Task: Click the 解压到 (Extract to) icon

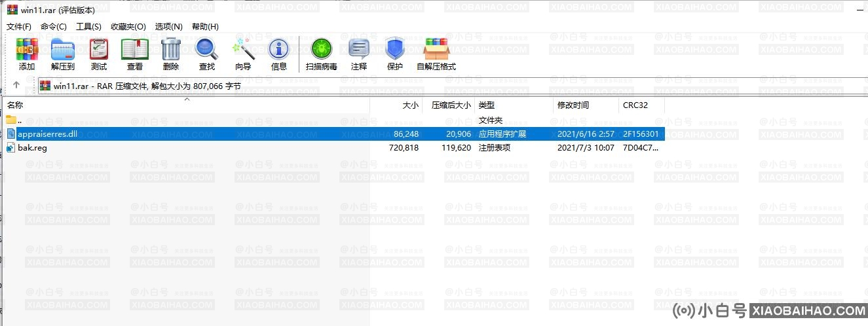Action: click(x=63, y=49)
